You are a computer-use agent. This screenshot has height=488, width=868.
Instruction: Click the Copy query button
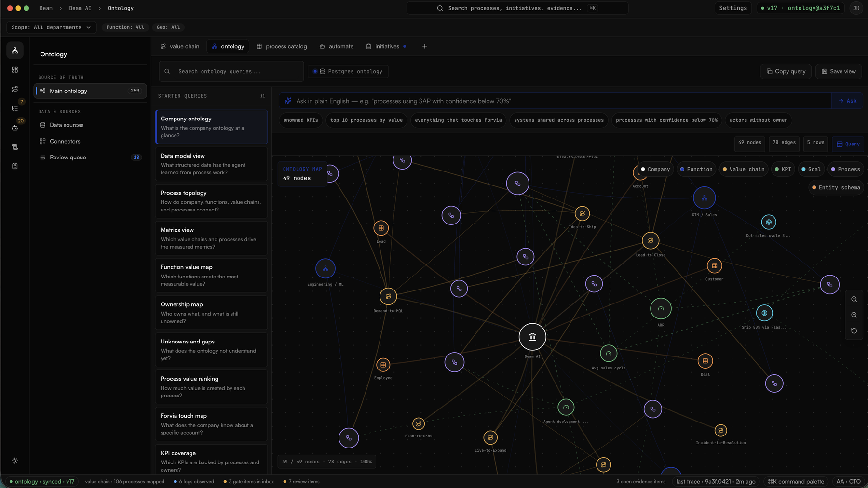click(786, 71)
